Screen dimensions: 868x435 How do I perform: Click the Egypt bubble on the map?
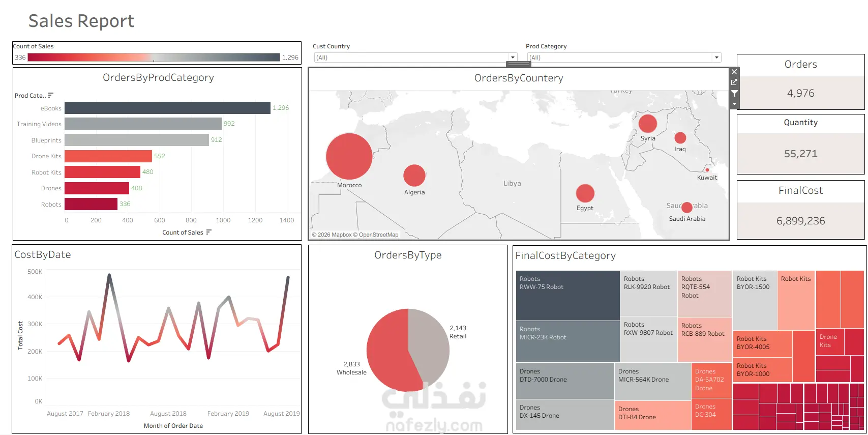pyautogui.click(x=585, y=193)
